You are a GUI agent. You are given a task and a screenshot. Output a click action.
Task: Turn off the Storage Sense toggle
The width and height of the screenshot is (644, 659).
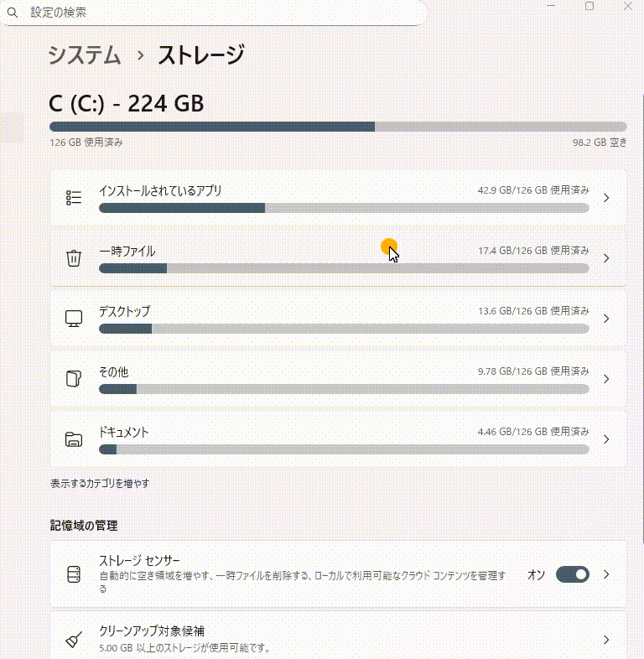(x=572, y=574)
